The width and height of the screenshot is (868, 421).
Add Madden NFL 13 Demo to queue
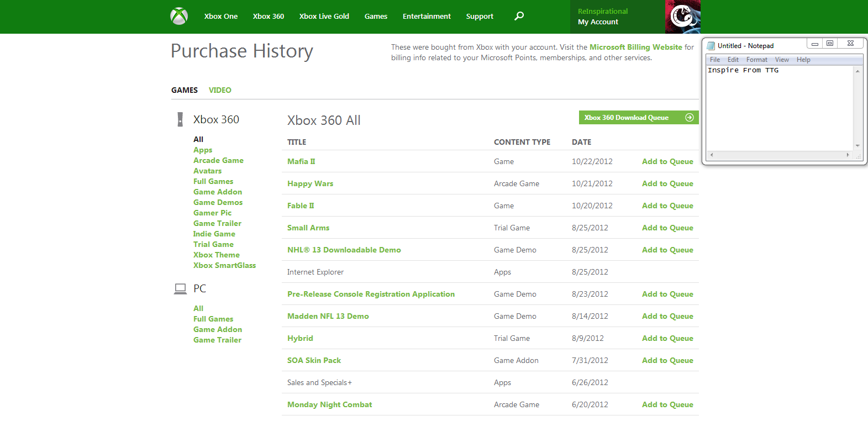click(x=667, y=316)
